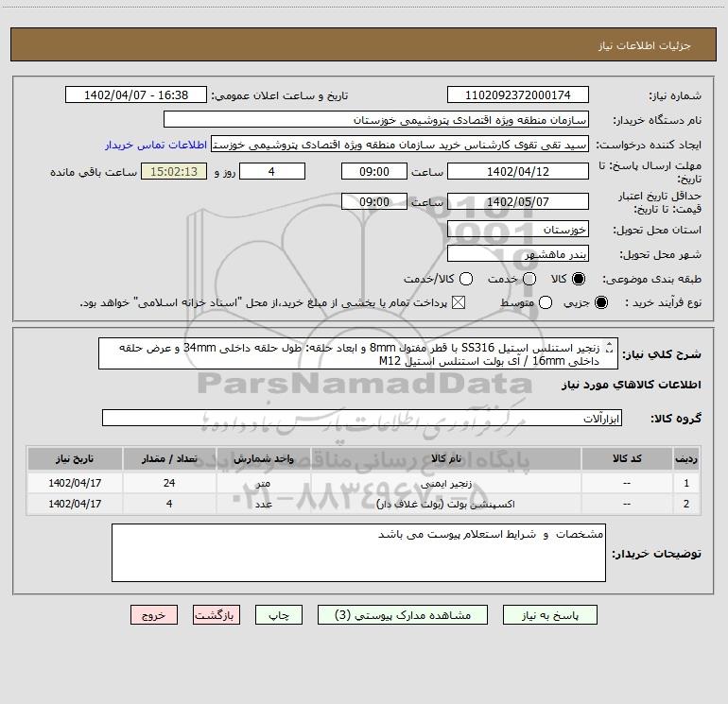Click the خروج exit button
This screenshot has width=728, height=704.
pos(154,615)
